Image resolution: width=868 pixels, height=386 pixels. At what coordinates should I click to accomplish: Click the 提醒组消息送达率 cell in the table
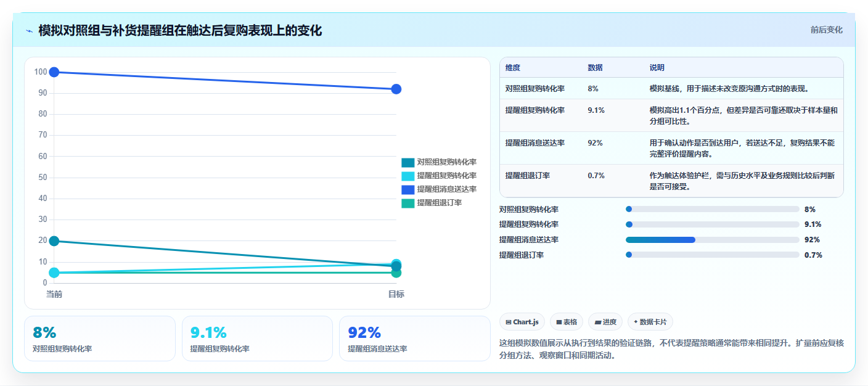click(535, 143)
